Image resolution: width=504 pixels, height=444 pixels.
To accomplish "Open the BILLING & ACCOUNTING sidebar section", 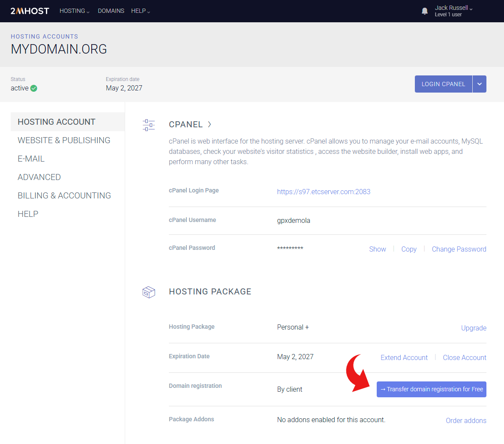I will (x=64, y=195).
